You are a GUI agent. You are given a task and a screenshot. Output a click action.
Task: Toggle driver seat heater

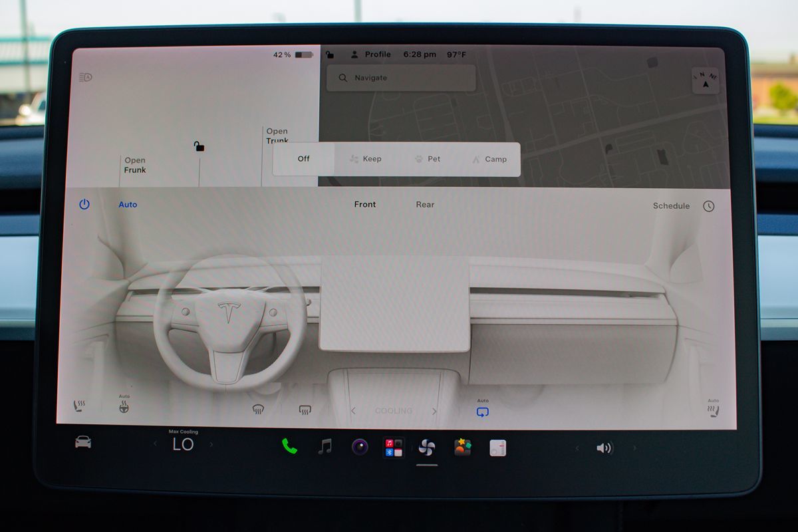click(79, 406)
